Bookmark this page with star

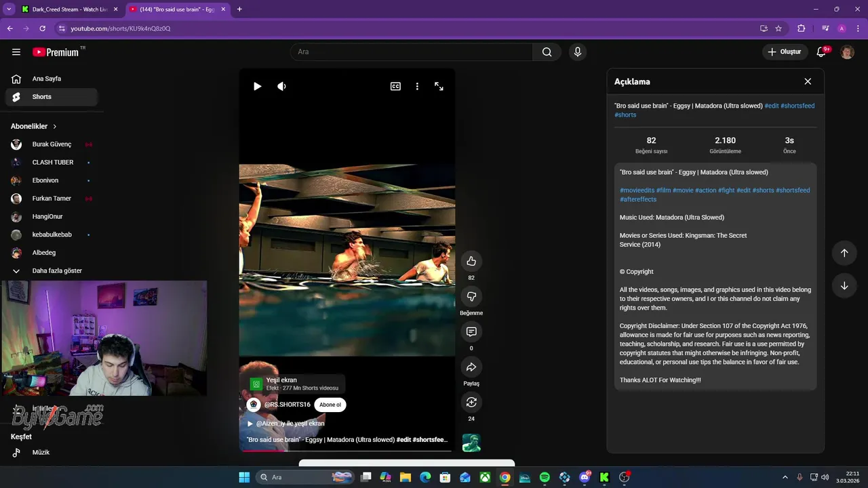[x=778, y=28]
